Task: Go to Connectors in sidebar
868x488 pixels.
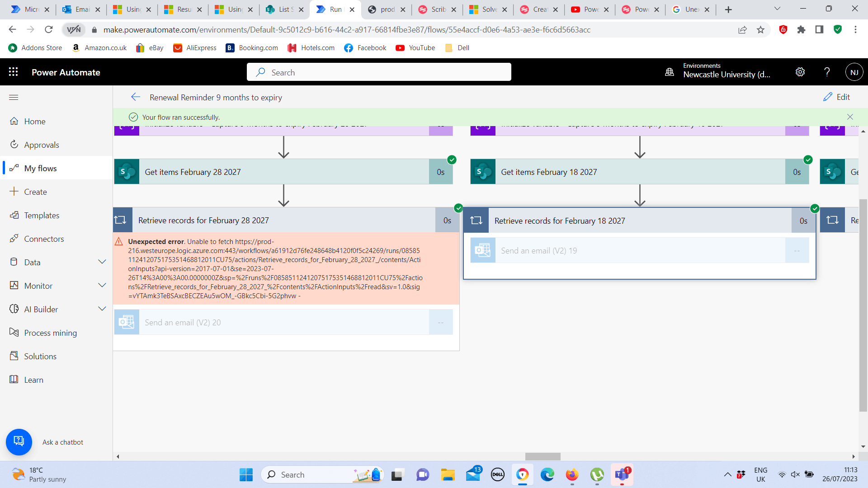Action: tap(44, 239)
